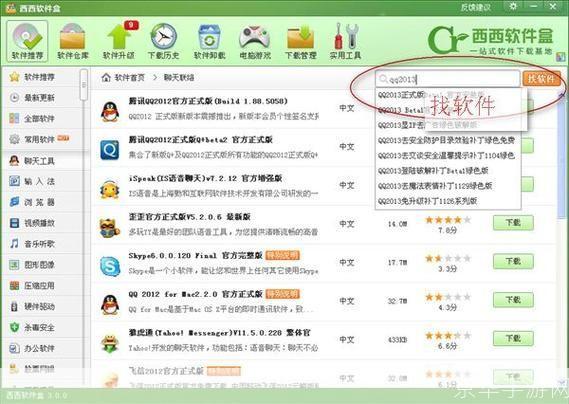Click 反馈建议 link in title bar
569x404 pixels.
(x=475, y=7)
